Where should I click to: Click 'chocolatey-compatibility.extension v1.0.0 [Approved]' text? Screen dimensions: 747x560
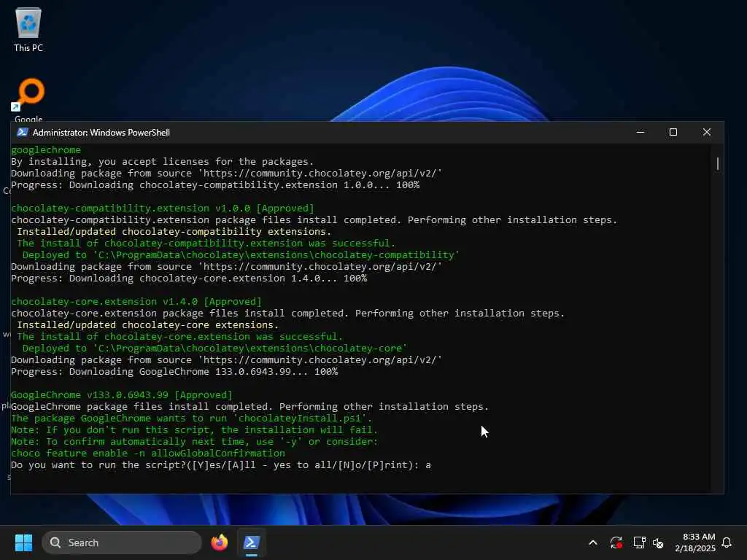163,208
